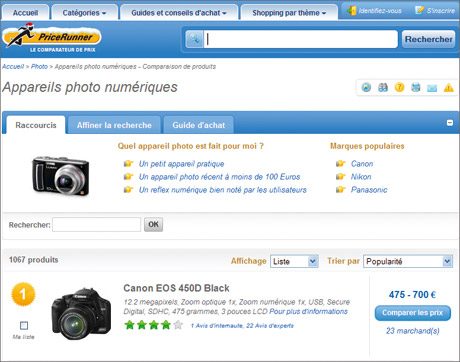The height and width of the screenshot is (362, 460).
Task: Switch to 'Guide d'achat' tab
Action: [199, 125]
